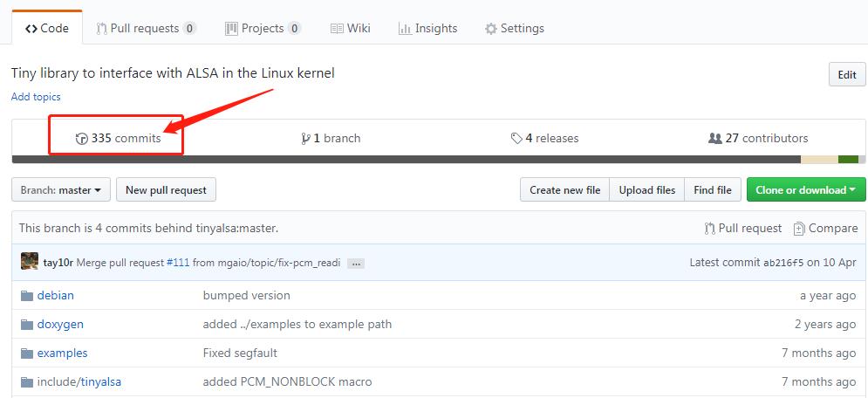Viewport: 868px width, 398px height.
Task: Click the commits history clock icon
Action: click(82, 138)
